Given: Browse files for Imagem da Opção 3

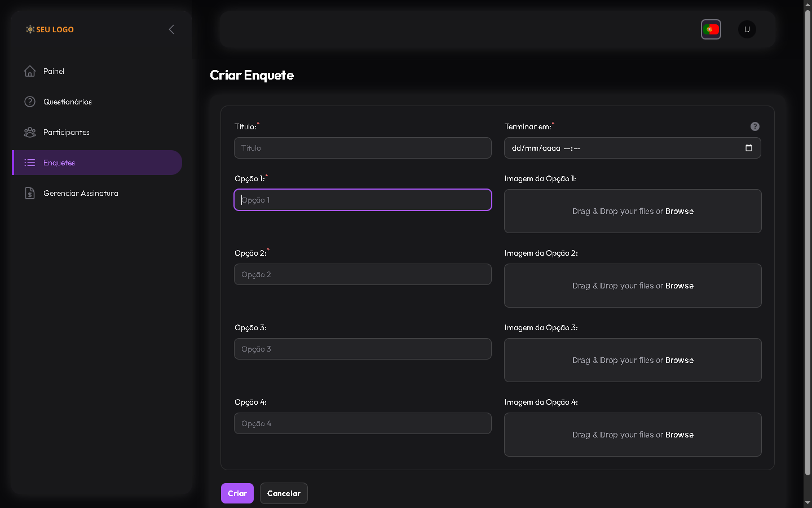Looking at the screenshot, I should 679,360.
